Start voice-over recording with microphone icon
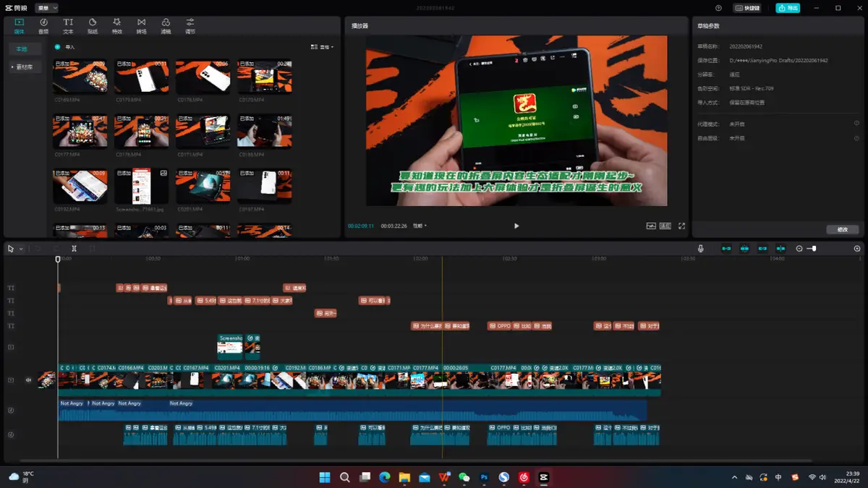This screenshot has height=488, width=868. point(700,248)
